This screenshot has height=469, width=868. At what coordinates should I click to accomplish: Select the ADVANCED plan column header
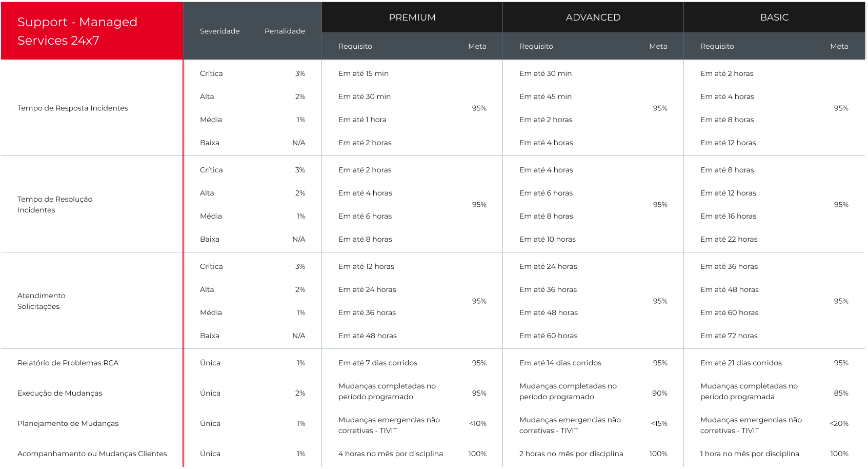pyautogui.click(x=593, y=17)
